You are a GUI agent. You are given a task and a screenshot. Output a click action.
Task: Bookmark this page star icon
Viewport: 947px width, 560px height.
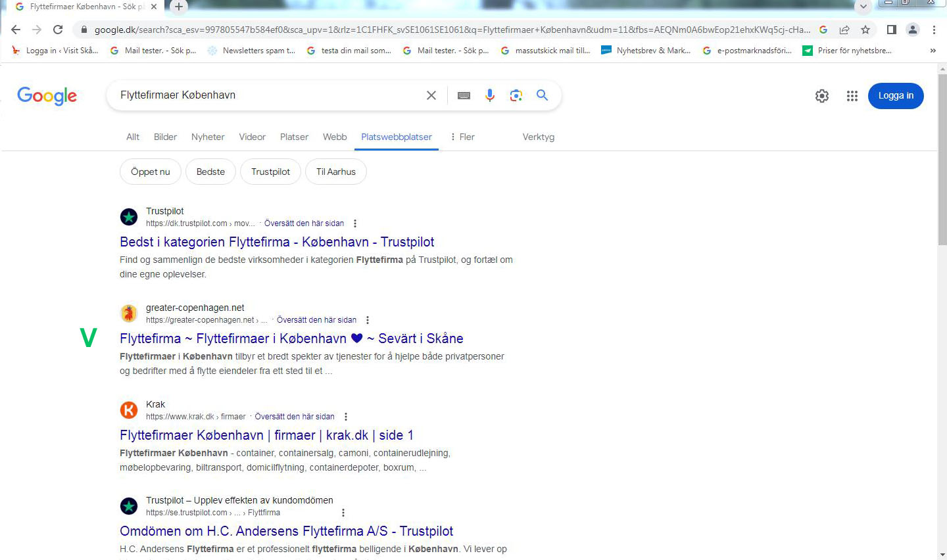(x=865, y=30)
